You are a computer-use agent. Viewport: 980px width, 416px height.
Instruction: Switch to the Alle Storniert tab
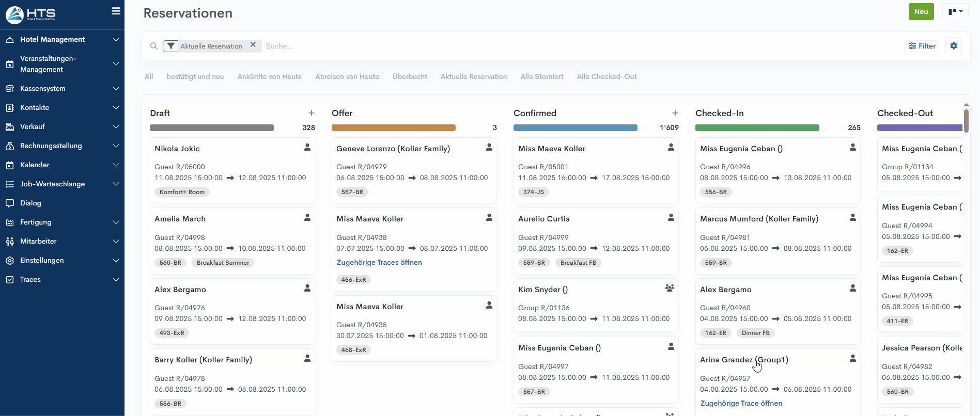pyautogui.click(x=541, y=77)
